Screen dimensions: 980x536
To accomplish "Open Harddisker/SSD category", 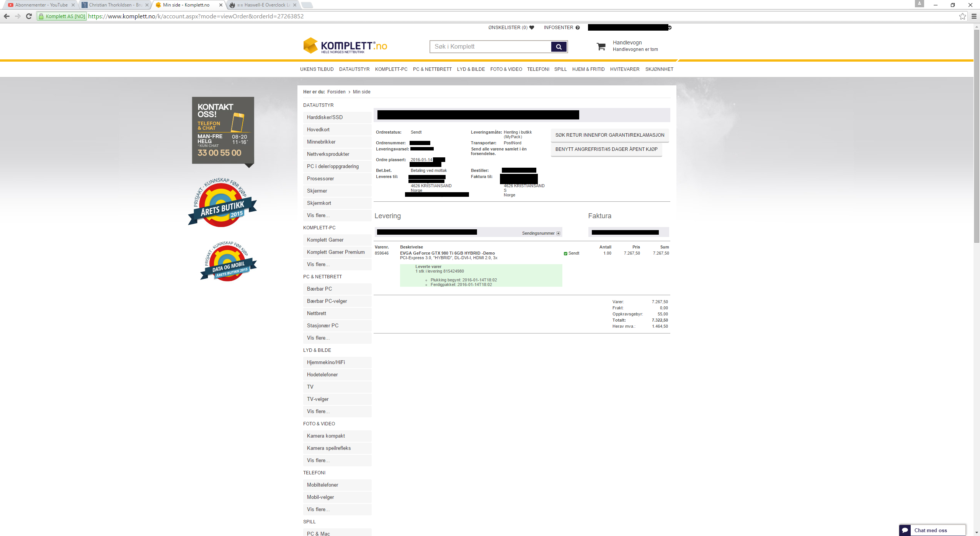I will pos(337,118).
